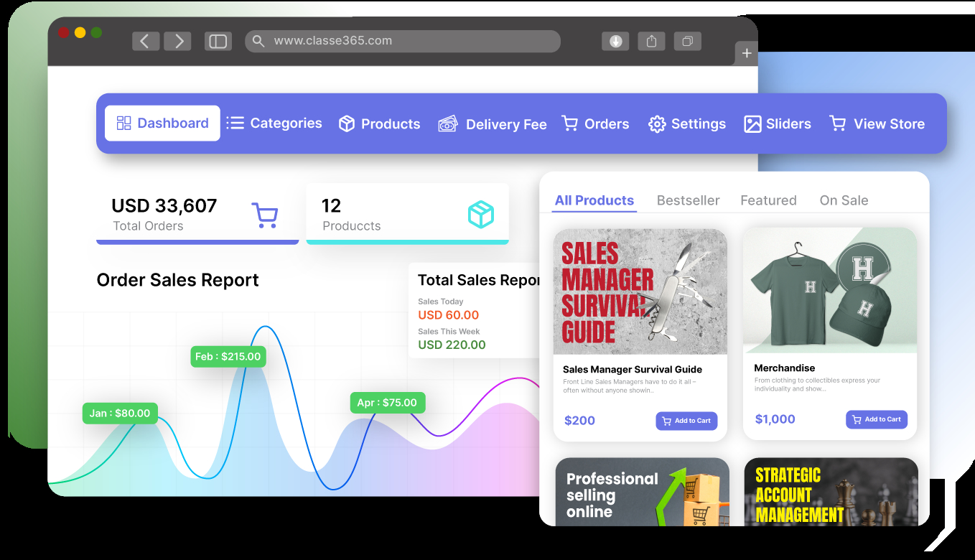Switch to the Bestseller tab
The height and width of the screenshot is (560, 975).
click(x=688, y=200)
